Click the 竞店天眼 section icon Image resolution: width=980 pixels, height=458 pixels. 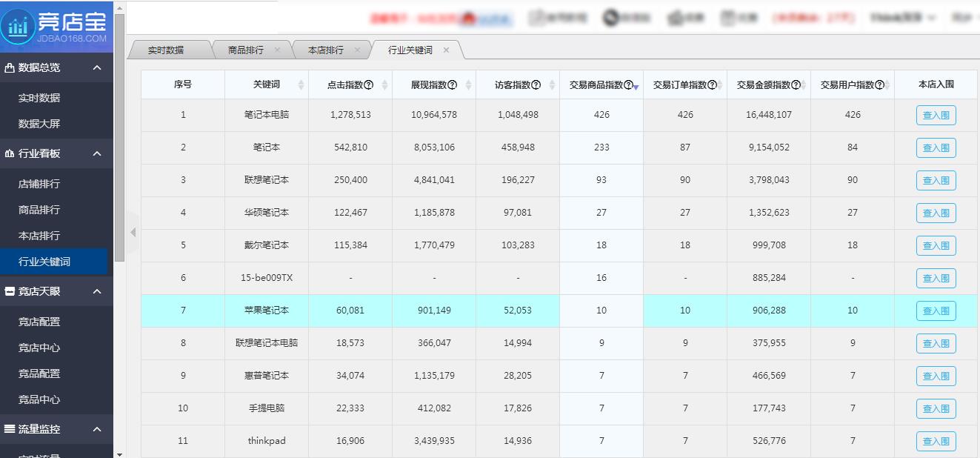(9, 291)
